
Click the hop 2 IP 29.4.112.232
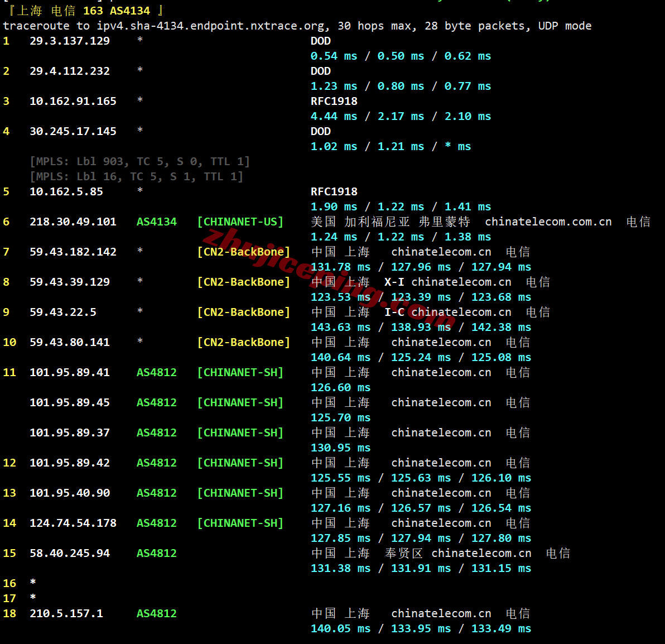point(70,71)
